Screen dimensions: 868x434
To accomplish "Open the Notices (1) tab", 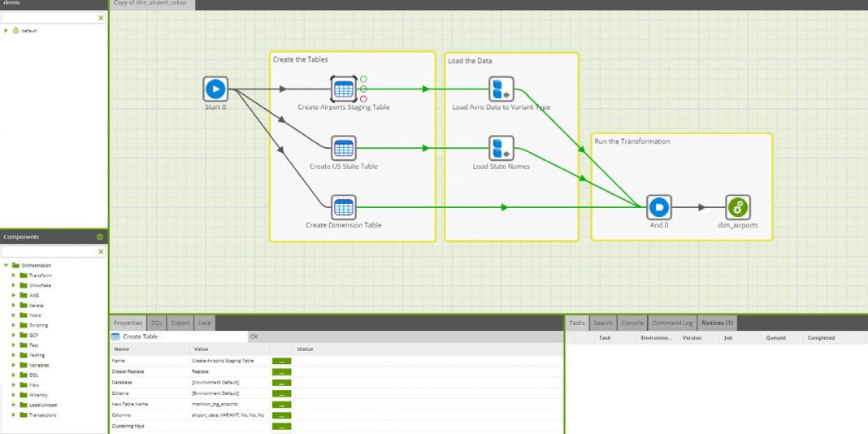I will [x=717, y=323].
